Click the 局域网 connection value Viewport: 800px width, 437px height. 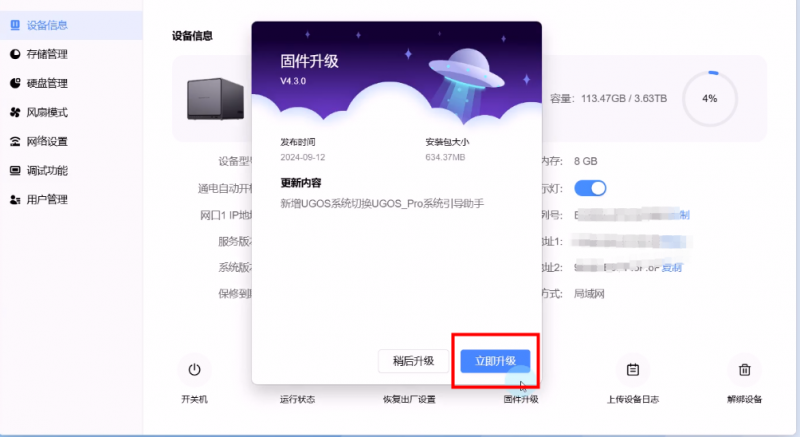pyautogui.click(x=589, y=294)
